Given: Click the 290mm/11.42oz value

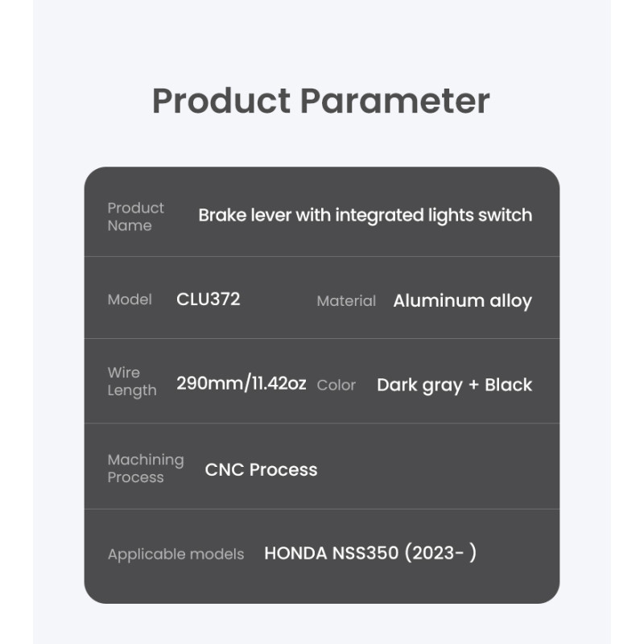Looking at the screenshot, I should (242, 383).
